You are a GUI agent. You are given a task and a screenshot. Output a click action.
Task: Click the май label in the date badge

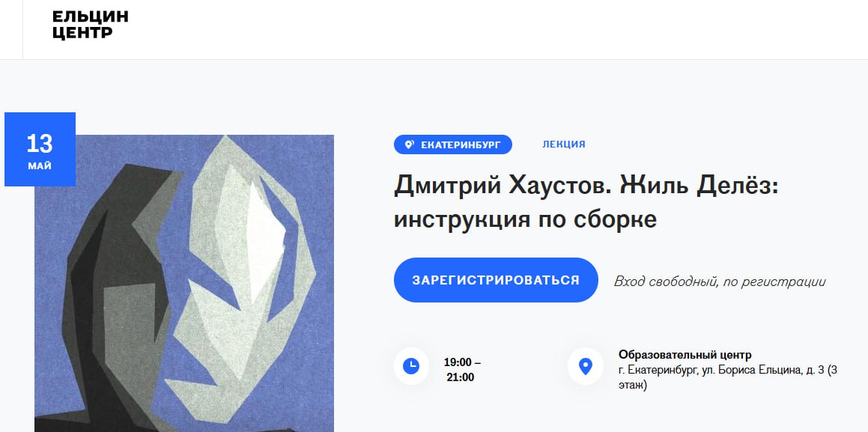pos(40,165)
